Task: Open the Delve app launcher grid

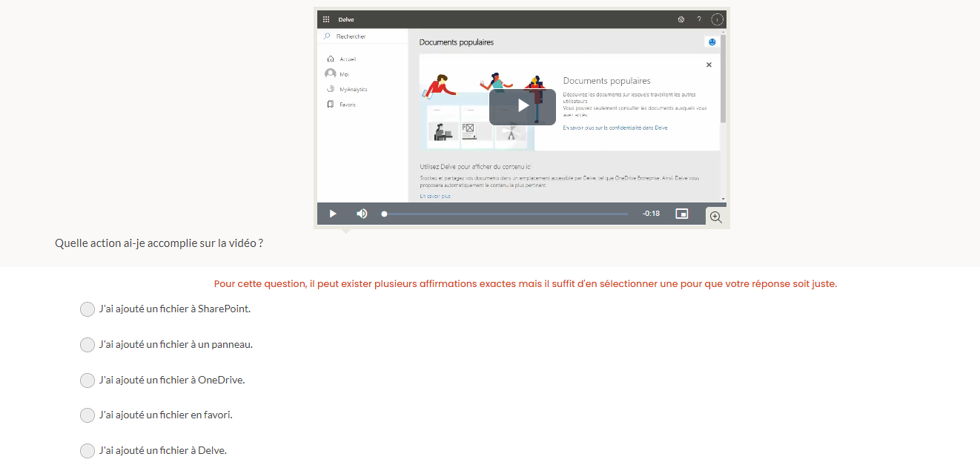Action: [326, 19]
